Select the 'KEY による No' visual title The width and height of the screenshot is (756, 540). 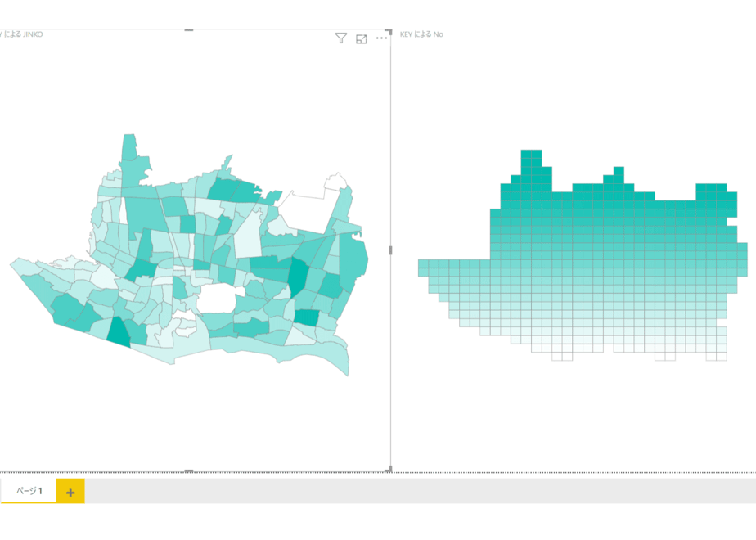pos(421,34)
